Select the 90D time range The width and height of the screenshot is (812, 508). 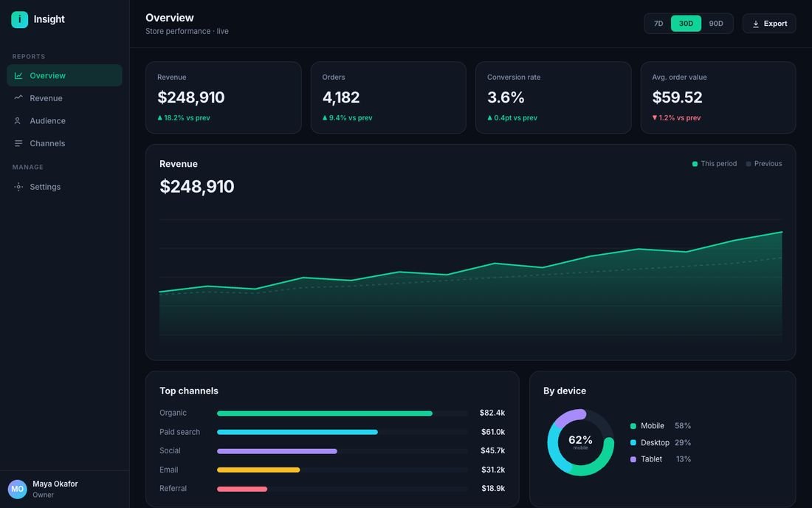pos(716,24)
